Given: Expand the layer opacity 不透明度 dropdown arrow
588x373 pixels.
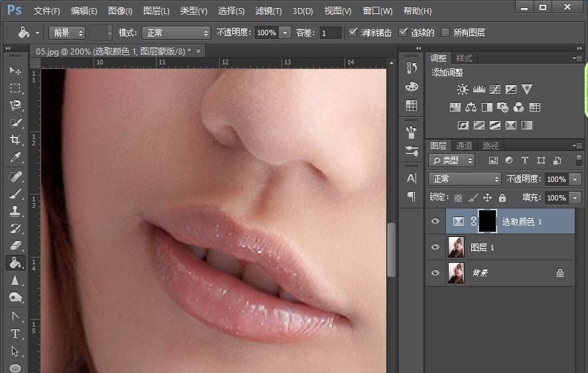Looking at the screenshot, I should click(x=574, y=179).
